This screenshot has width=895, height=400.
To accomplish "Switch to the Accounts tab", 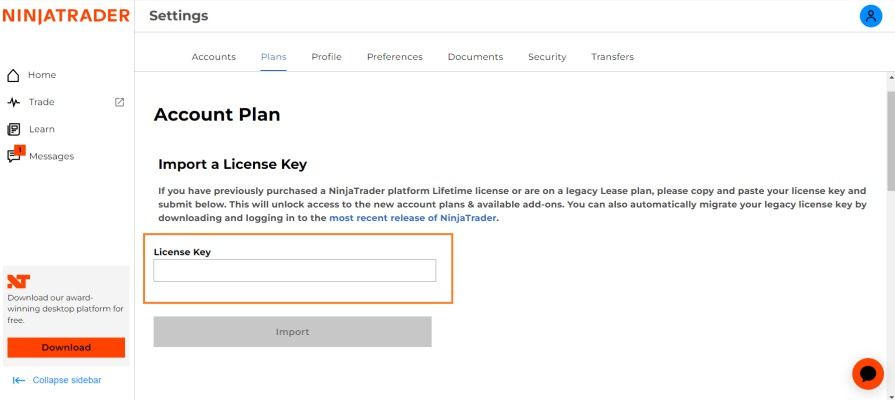I will 213,57.
